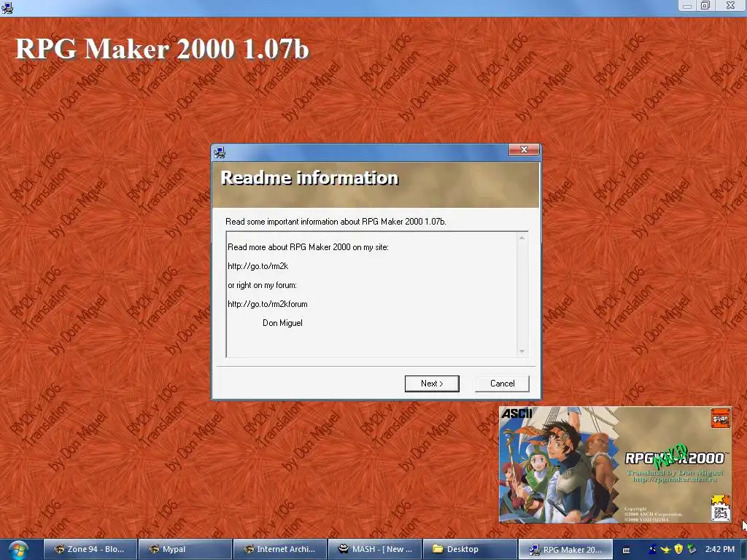Click the installer icon in dialog title bar
Viewport: 747px width, 560px height.
click(220, 152)
